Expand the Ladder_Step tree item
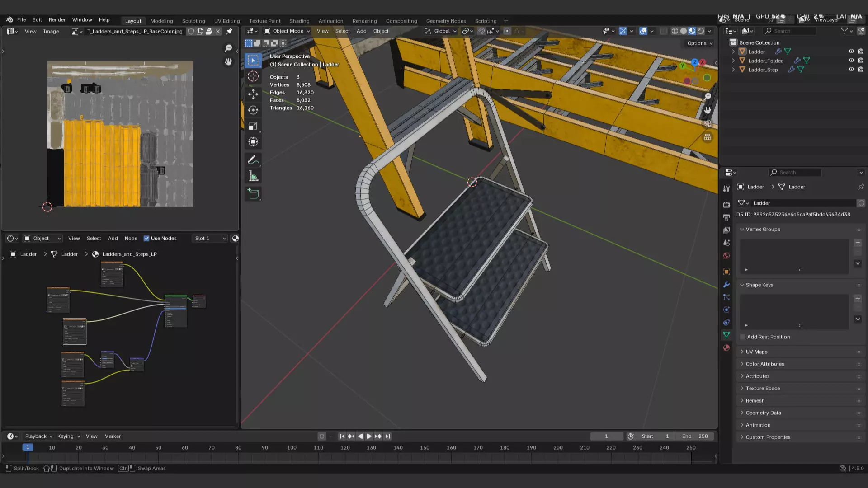Viewport: 868px width, 488px height. (733, 70)
